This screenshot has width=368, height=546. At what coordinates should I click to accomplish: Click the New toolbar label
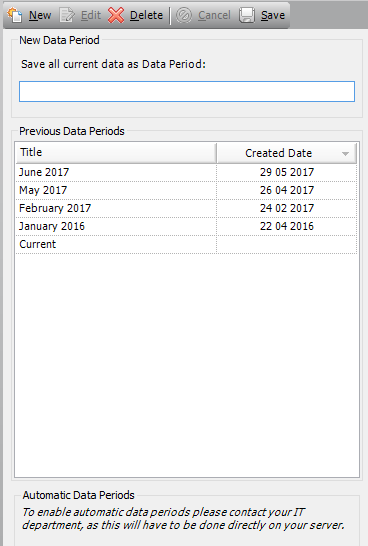pyautogui.click(x=40, y=15)
